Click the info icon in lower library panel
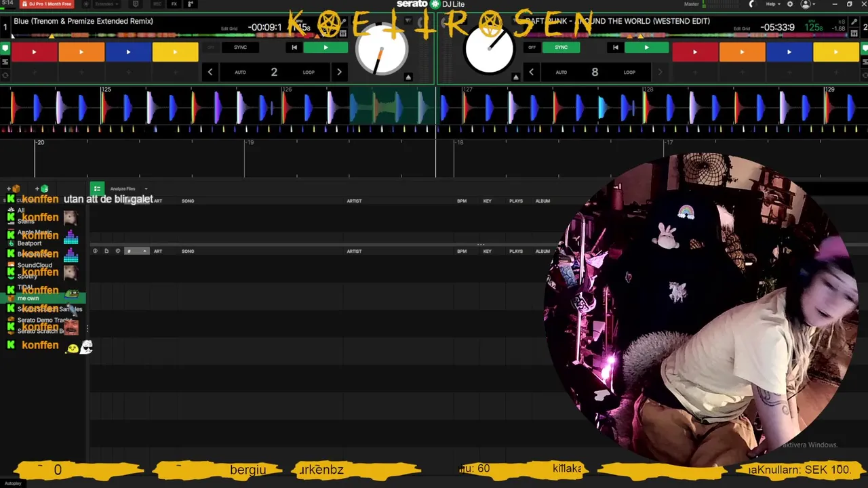 pos(95,251)
